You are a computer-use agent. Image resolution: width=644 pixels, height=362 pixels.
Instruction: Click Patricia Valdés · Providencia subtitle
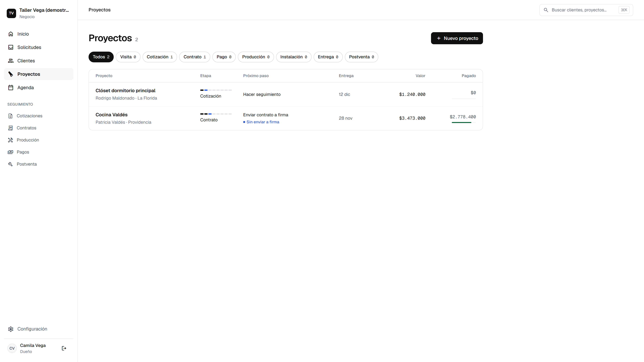[x=123, y=122]
